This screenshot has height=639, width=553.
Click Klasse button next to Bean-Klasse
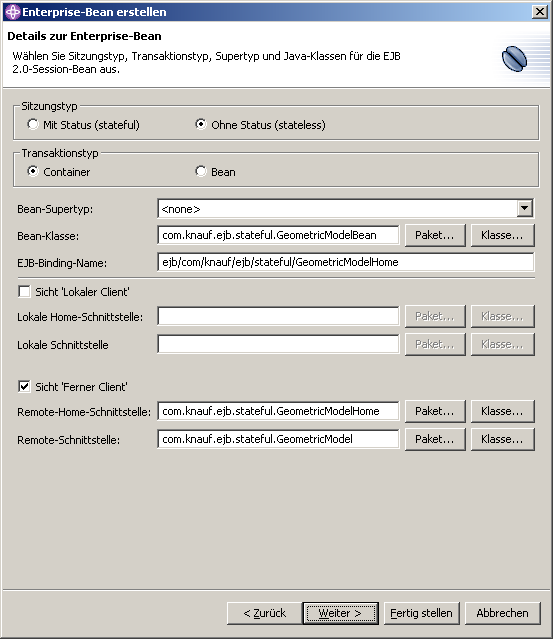(502, 235)
